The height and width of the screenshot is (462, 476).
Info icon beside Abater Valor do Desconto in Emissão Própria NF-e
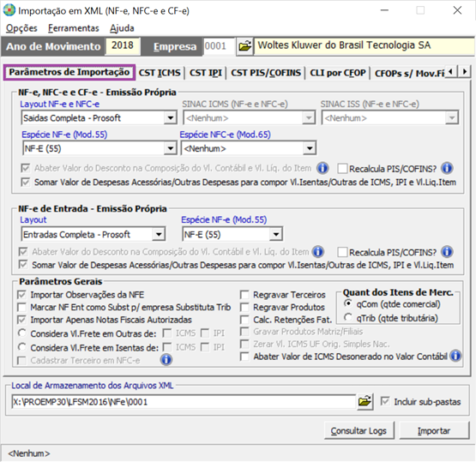tap(322, 168)
